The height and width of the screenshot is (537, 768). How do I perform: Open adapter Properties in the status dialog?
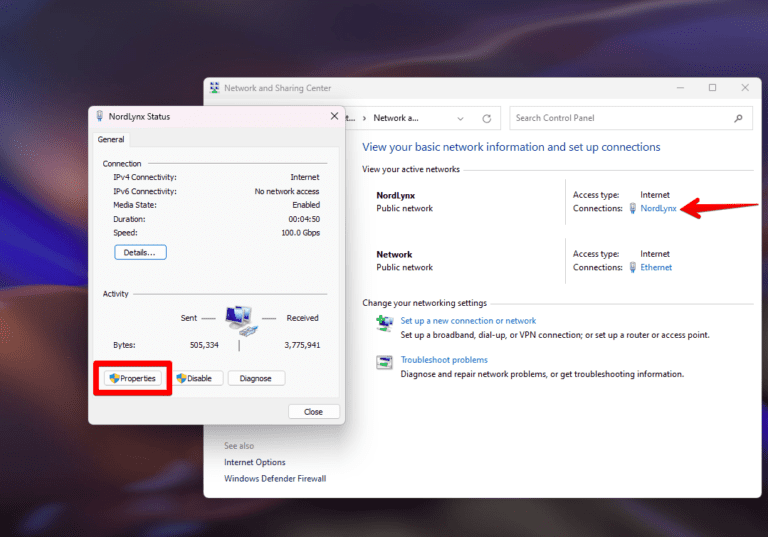pyautogui.click(x=133, y=378)
